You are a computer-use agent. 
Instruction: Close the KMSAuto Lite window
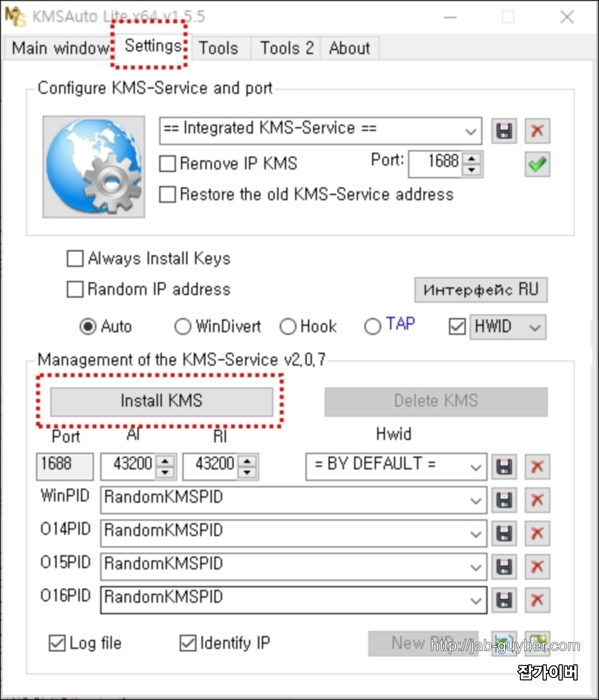(567, 17)
